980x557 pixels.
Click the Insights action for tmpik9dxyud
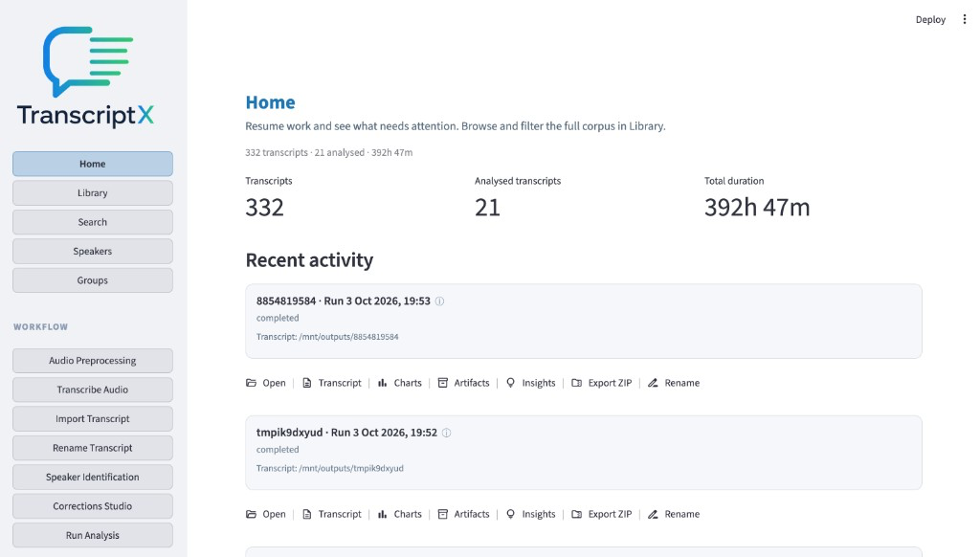(x=530, y=514)
